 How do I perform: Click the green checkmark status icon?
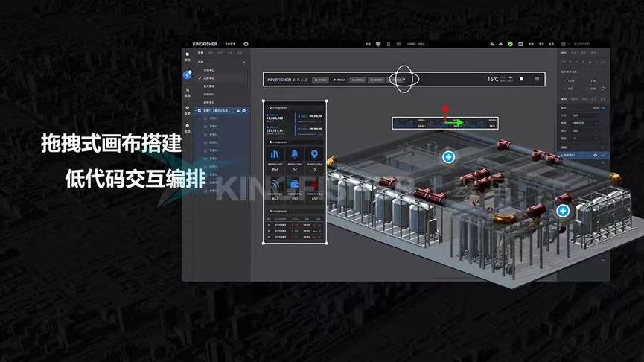click(511, 44)
